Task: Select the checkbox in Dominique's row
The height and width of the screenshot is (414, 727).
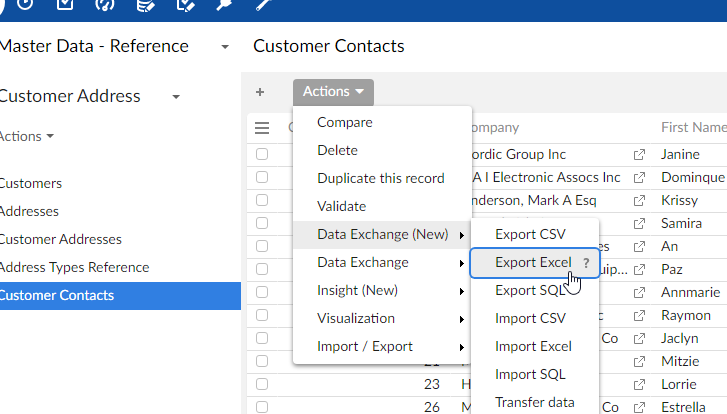Action: (x=262, y=177)
